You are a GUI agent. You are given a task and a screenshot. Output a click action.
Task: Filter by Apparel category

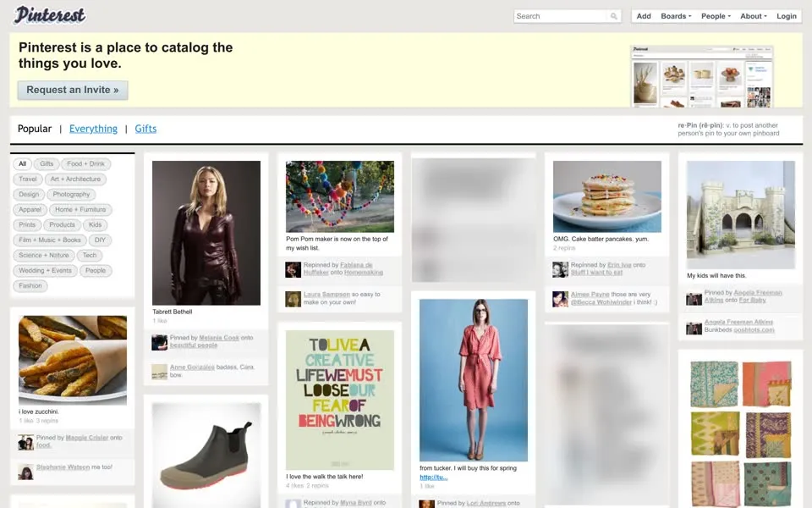[30, 209]
